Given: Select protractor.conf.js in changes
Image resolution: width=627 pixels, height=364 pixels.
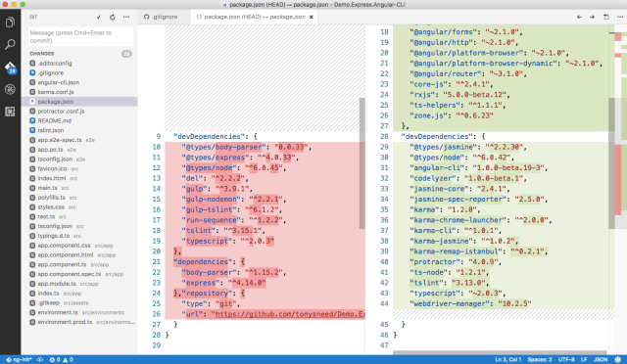Looking at the screenshot, I should click(x=79, y=112).
